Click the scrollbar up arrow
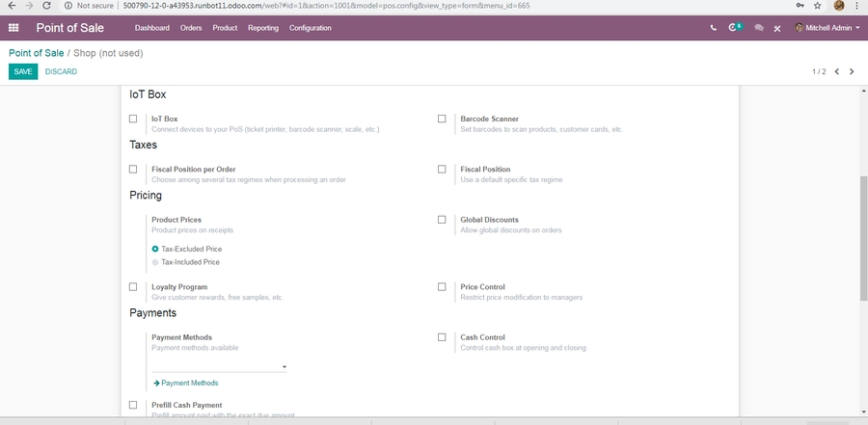Viewport: 868px width, 425px height. [863, 90]
